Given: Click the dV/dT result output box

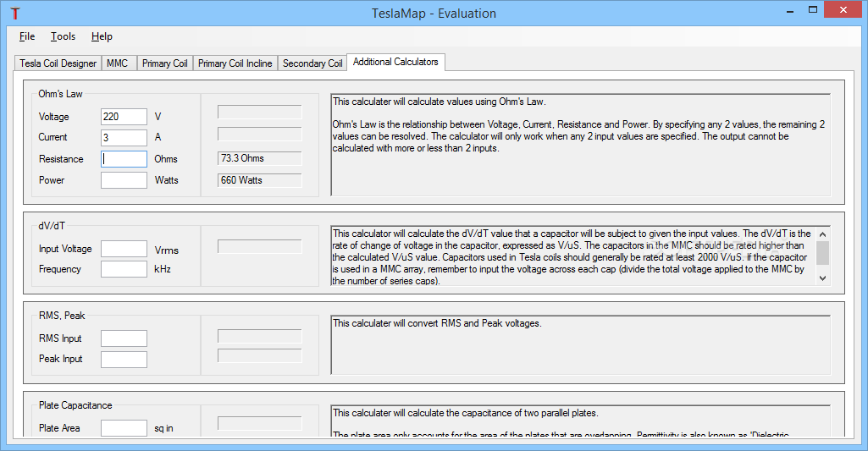Looking at the screenshot, I should pos(260,246).
